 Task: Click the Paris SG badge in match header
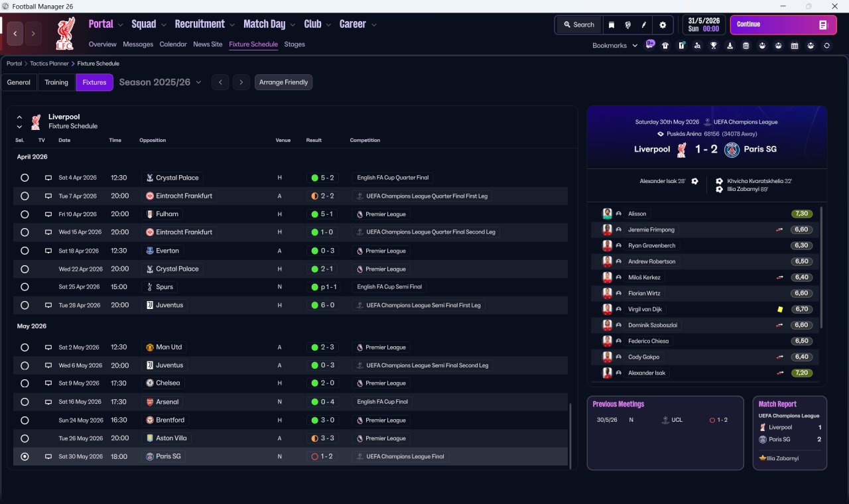(732, 149)
